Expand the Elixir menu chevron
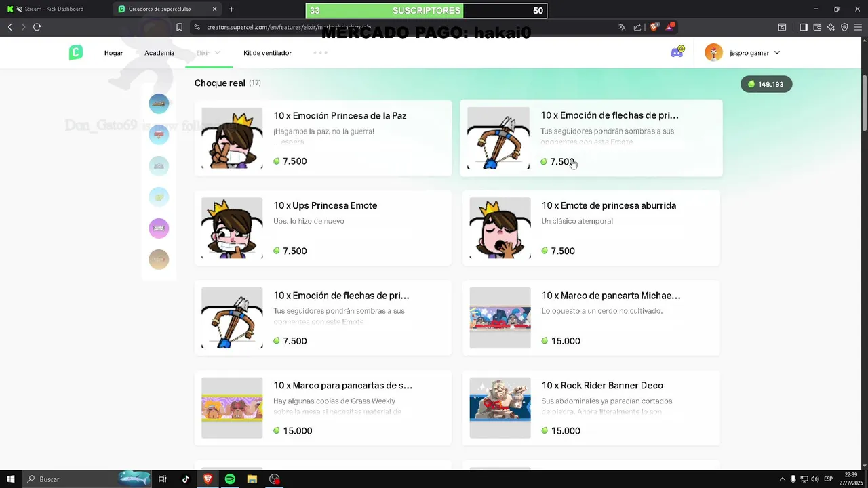Screen dimensions: 868x488 click(x=218, y=52)
